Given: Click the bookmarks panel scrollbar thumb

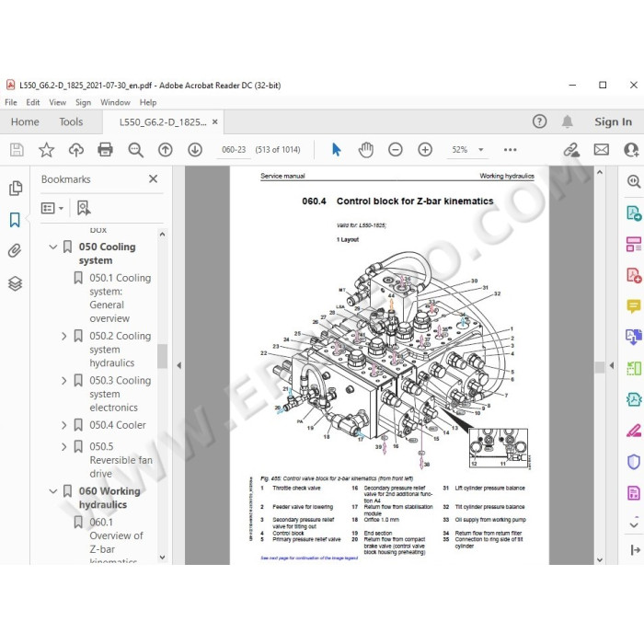Looking at the screenshot, I should (162, 356).
